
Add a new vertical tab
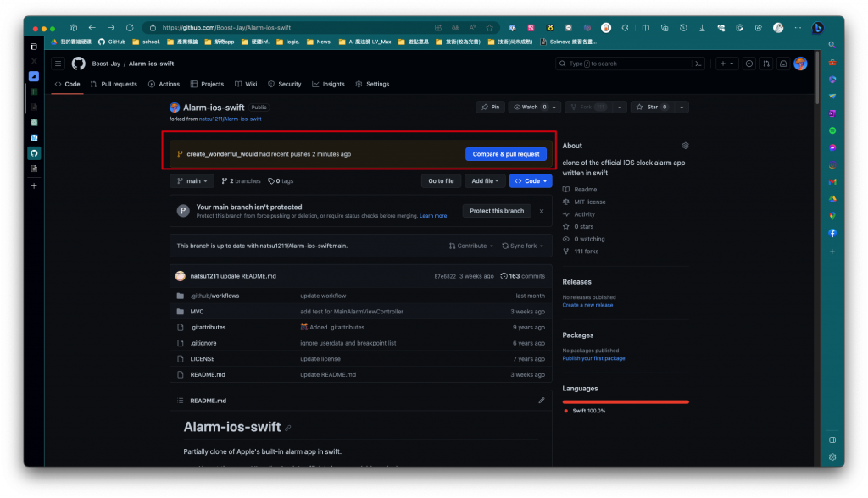[x=34, y=186]
